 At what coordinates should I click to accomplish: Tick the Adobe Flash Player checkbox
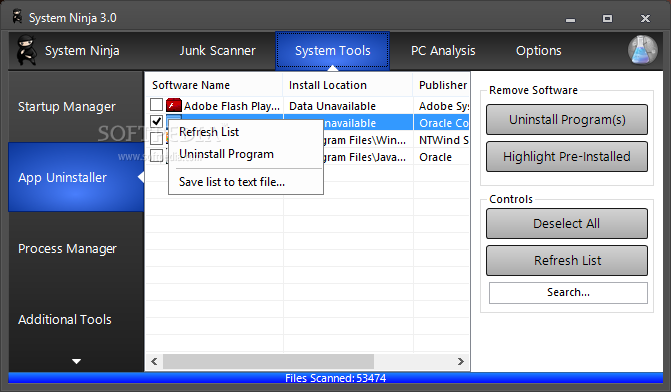point(157,105)
